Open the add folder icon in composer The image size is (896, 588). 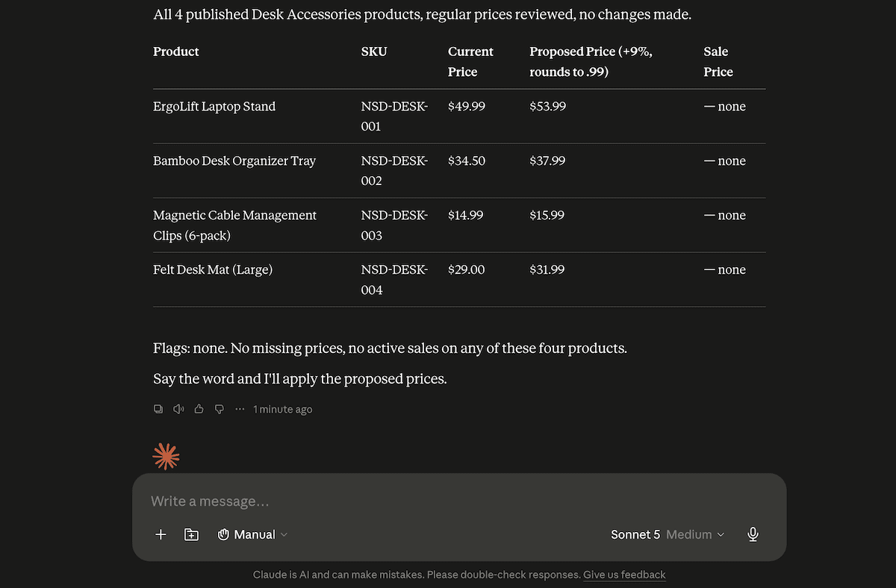(192, 534)
